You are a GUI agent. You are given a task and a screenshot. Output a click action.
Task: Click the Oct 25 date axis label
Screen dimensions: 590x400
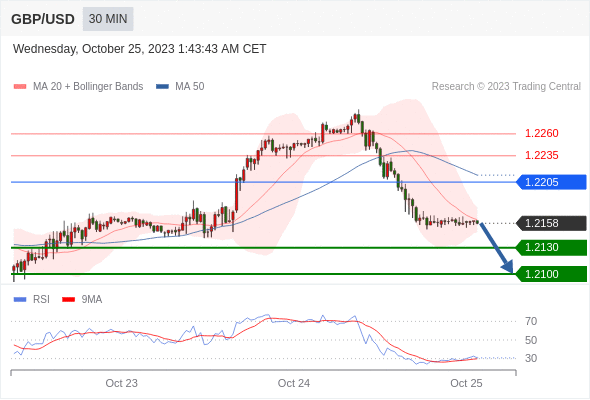pos(466,383)
